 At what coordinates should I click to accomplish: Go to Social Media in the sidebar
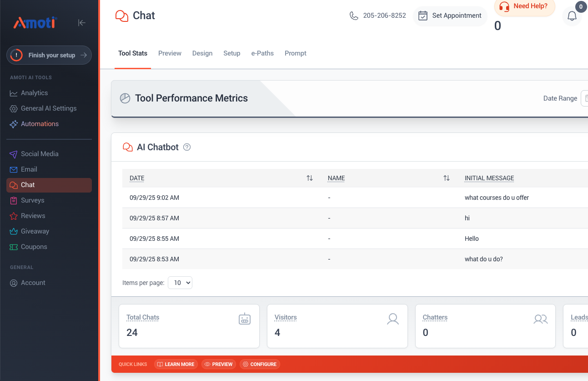click(40, 154)
